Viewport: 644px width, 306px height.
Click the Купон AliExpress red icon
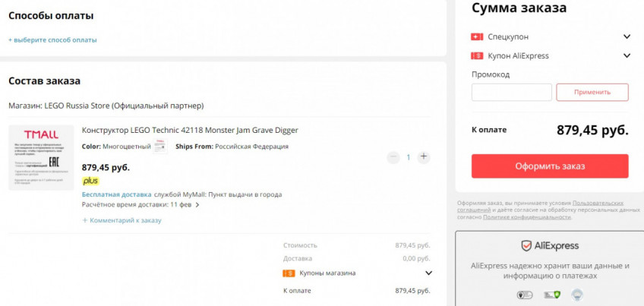coord(477,55)
